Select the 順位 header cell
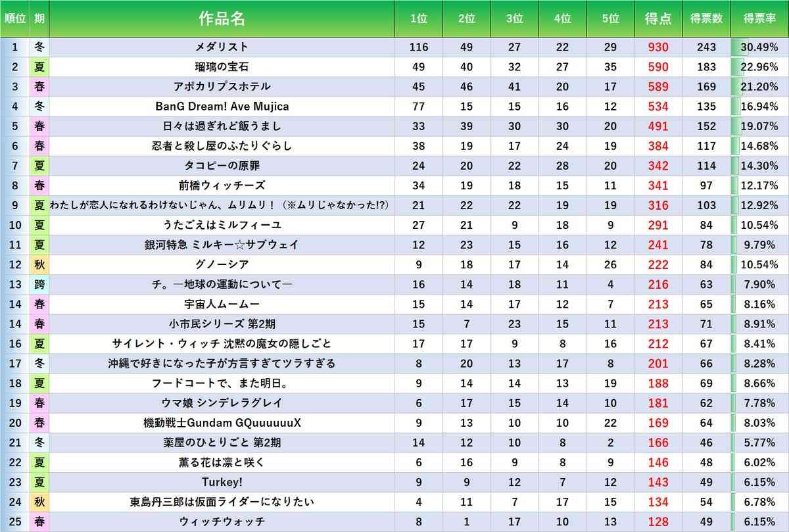Screen dimensions: 789x532 tap(14, 19)
